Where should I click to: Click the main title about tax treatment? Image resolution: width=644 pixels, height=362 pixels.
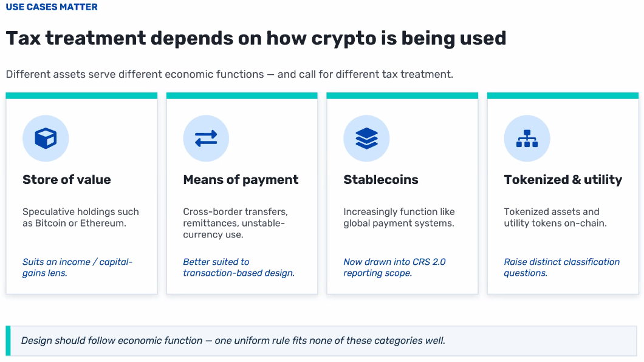256,39
